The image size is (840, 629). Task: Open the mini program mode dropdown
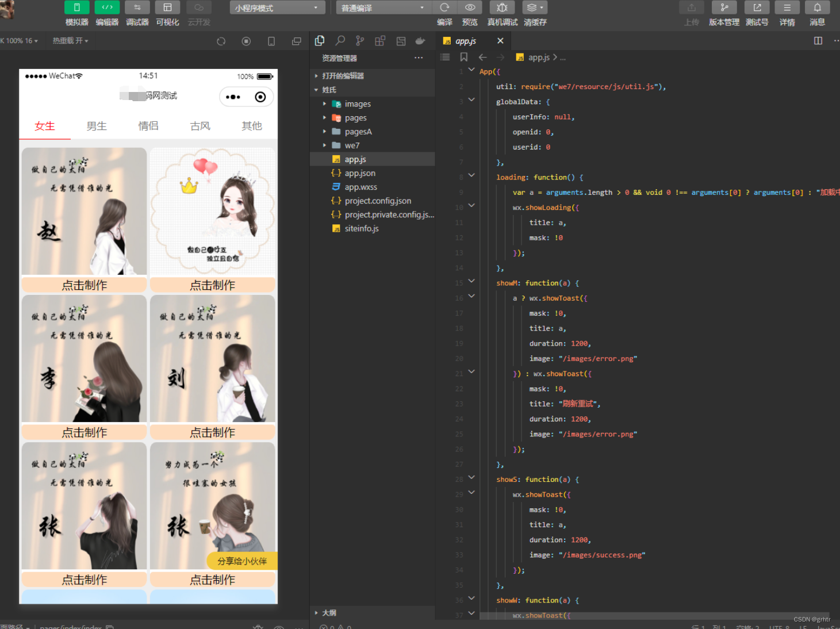(277, 8)
